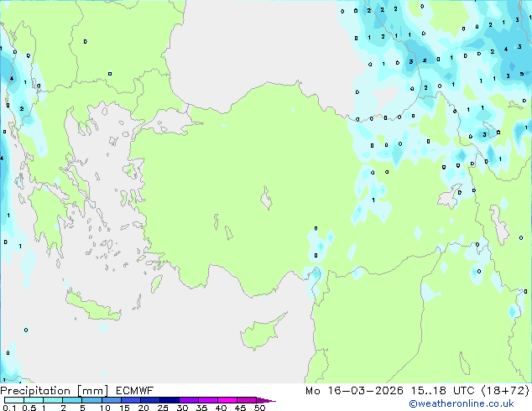Choose the 35–40 mm violet legend swatch

click(x=207, y=400)
